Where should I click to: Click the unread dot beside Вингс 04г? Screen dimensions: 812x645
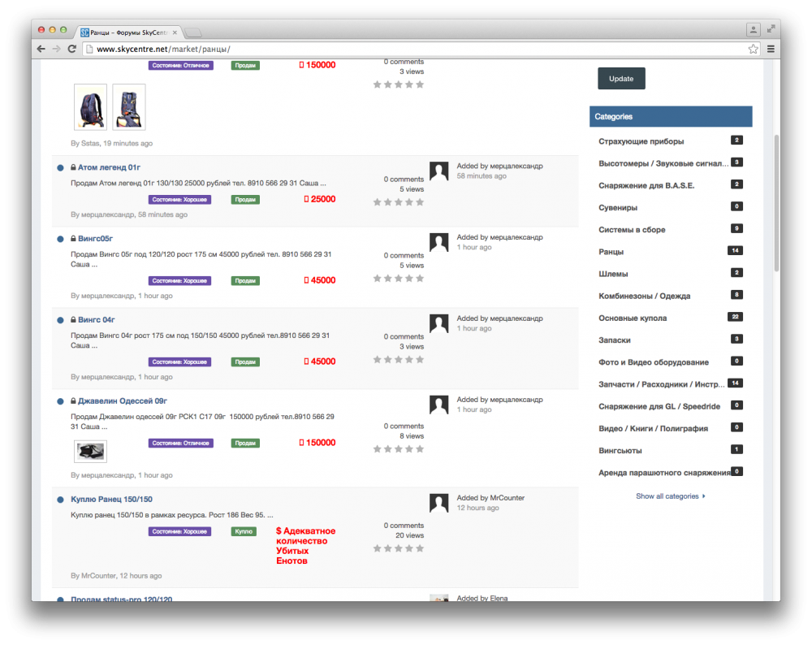tap(60, 320)
